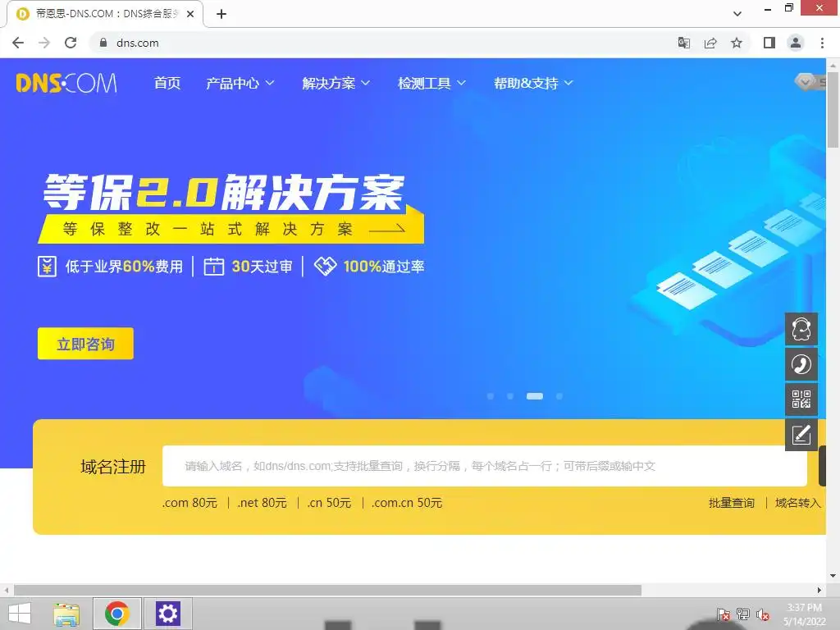
Task: Bookmark this page with the star icon
Action: click(x=737, y=43)
